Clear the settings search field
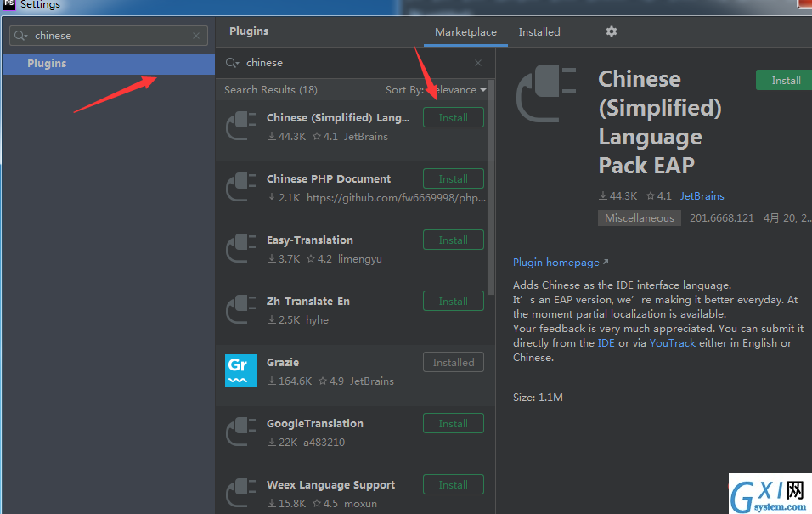The height and width of the screenshot is (514, 812). pyautogui.click(x=196, y=36)
